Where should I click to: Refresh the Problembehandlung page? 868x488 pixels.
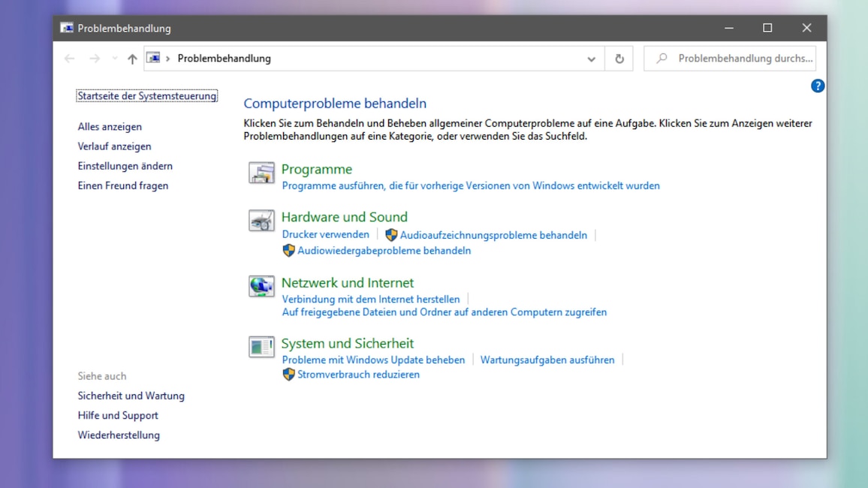(619, 59)
